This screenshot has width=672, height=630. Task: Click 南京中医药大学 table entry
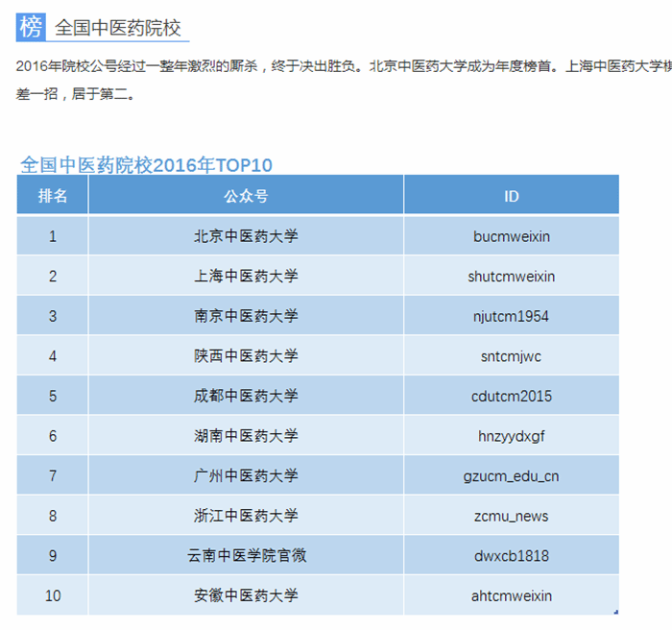coord(246,316)
